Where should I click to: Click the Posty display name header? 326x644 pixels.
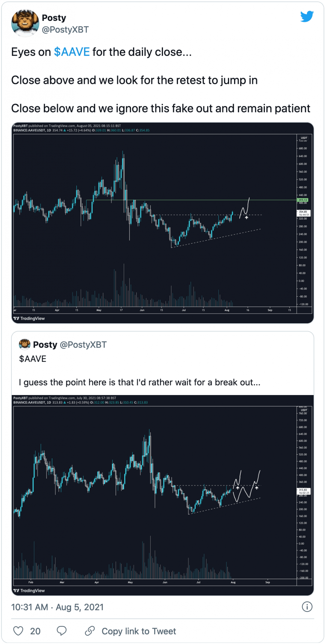[x=54, y=18]
